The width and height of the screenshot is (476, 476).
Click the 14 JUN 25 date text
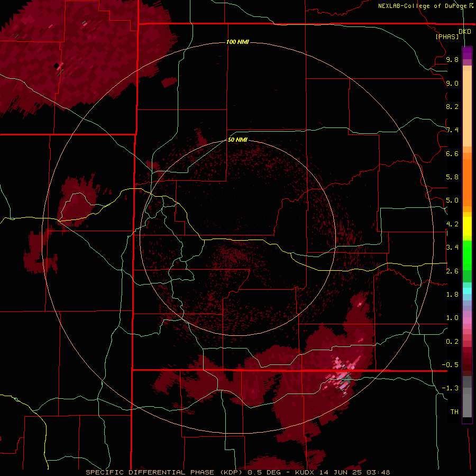341,472
